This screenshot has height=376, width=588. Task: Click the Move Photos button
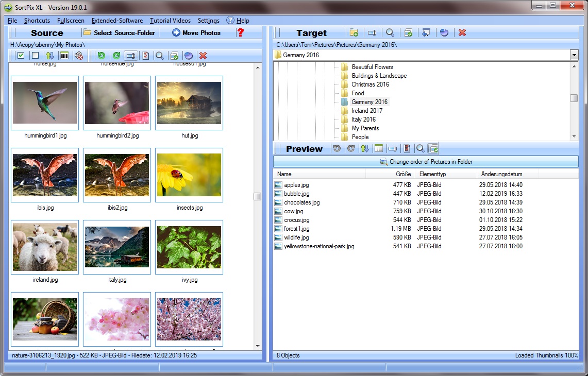196,32
